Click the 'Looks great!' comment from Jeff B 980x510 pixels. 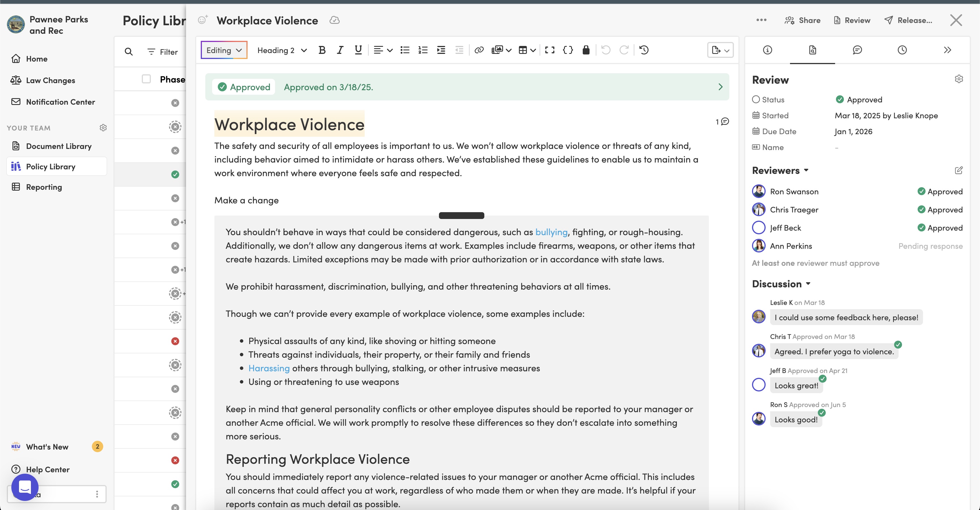click(x=796, y=385)
